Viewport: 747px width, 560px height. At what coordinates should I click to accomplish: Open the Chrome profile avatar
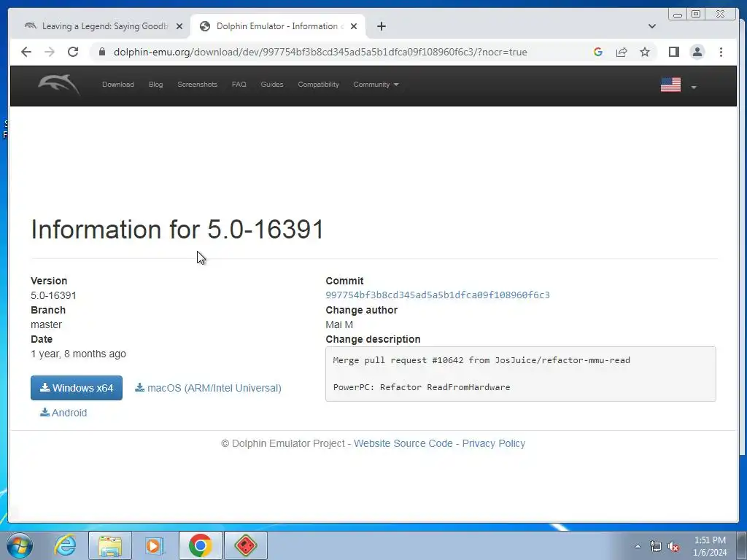(697, 52)
